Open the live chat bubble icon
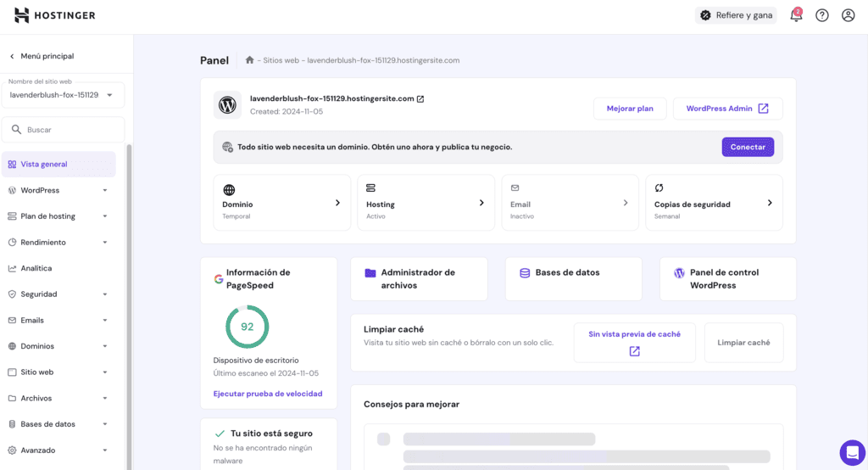Image resolution: width=868 pixels, height=470 pixels. coord(853,453)
